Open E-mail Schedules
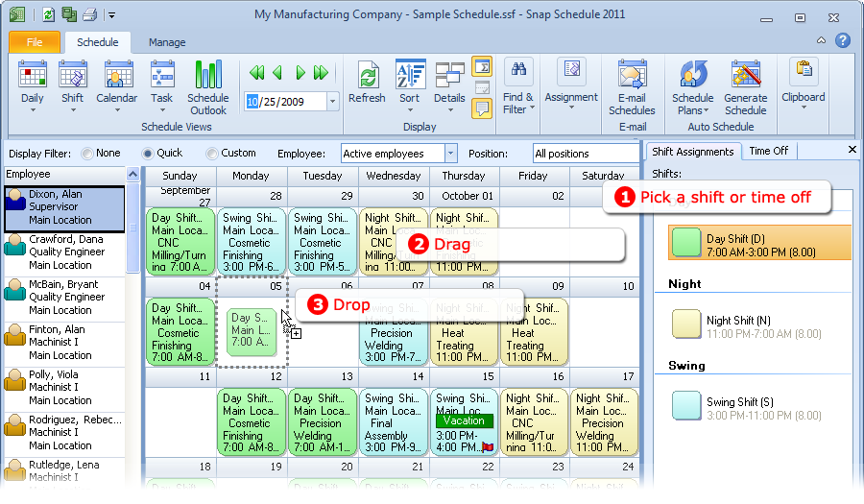 click(x=632, y=87)
